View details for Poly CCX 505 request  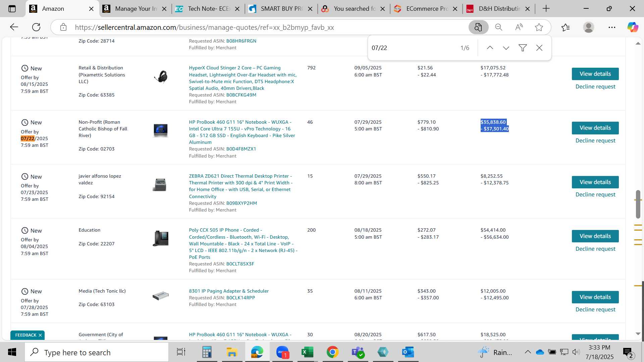click(x=595, y=236)
